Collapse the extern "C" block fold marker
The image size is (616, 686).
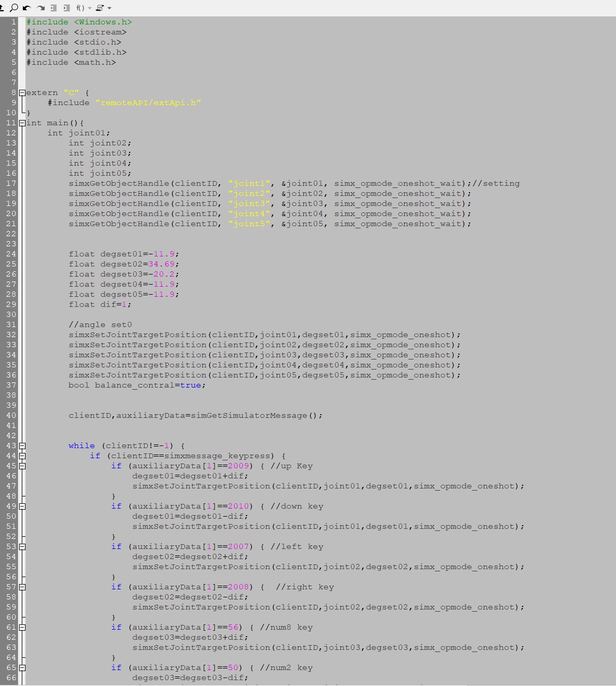tap(22, 92)
